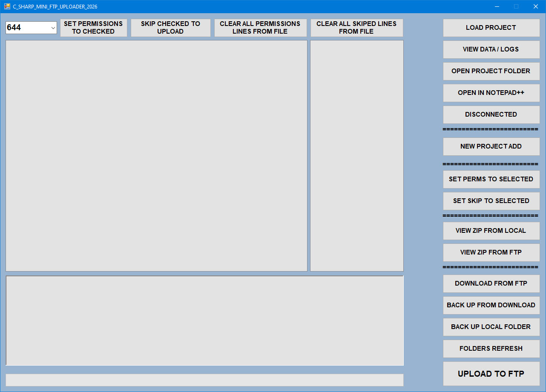
Task: Click SKIP CHECKED TO UPLOAD button
Action: pyautogui.click(x=170, y=28)
